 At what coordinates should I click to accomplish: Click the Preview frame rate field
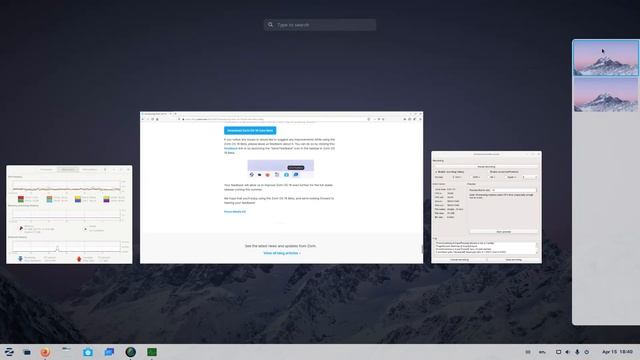coord(513,190)
